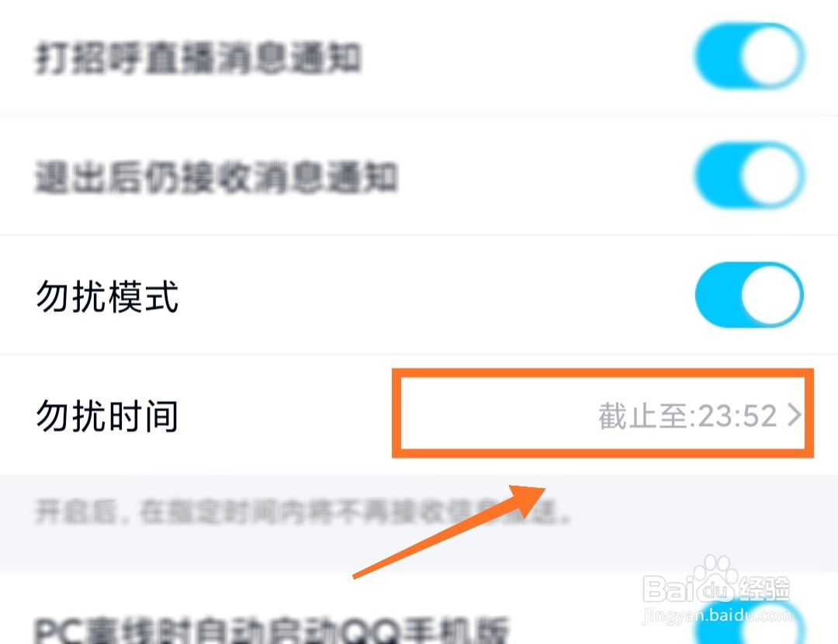Open the jingyan.baidu.com watermark link
The width and height of the screenshot is (838, 644).
click(717, 615)
